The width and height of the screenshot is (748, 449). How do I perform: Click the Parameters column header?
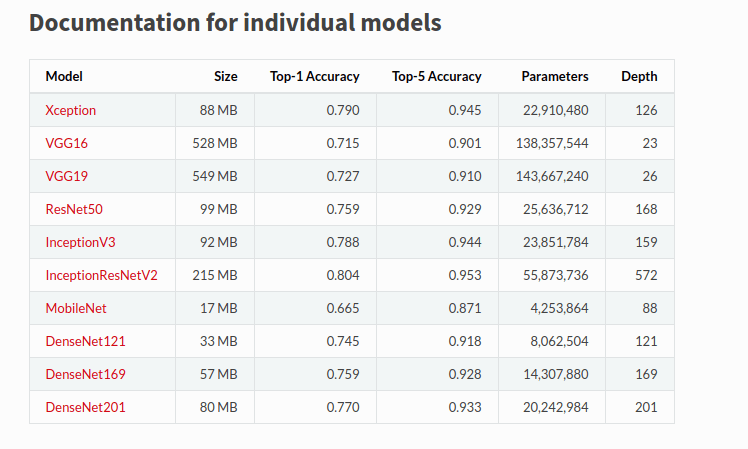555,76
